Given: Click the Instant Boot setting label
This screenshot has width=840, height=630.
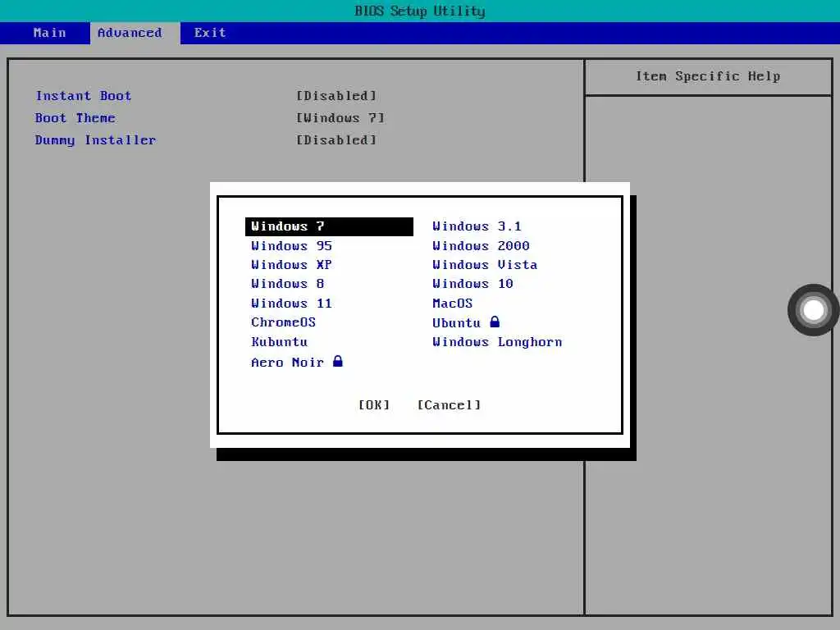Looking at the screenshot, I should 84,96.
